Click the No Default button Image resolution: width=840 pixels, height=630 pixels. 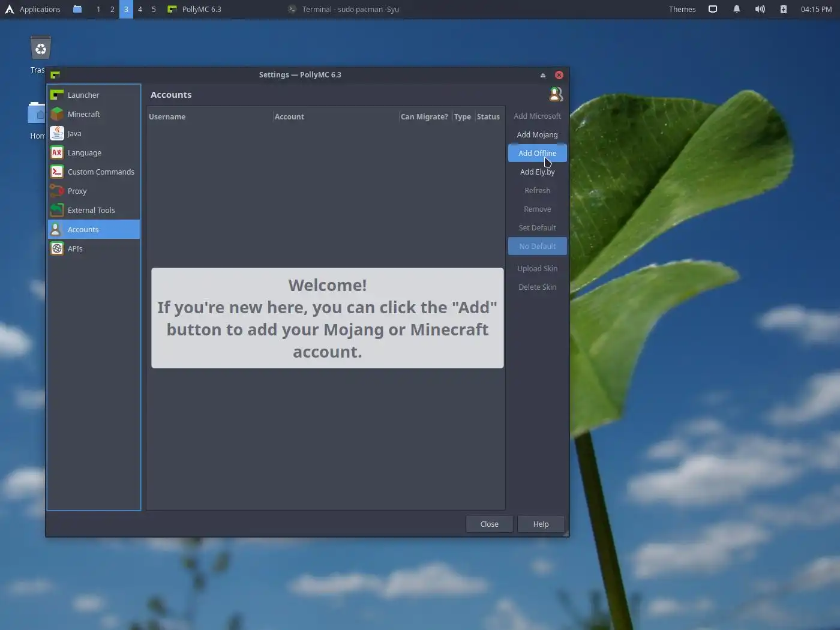click(537, 246)
